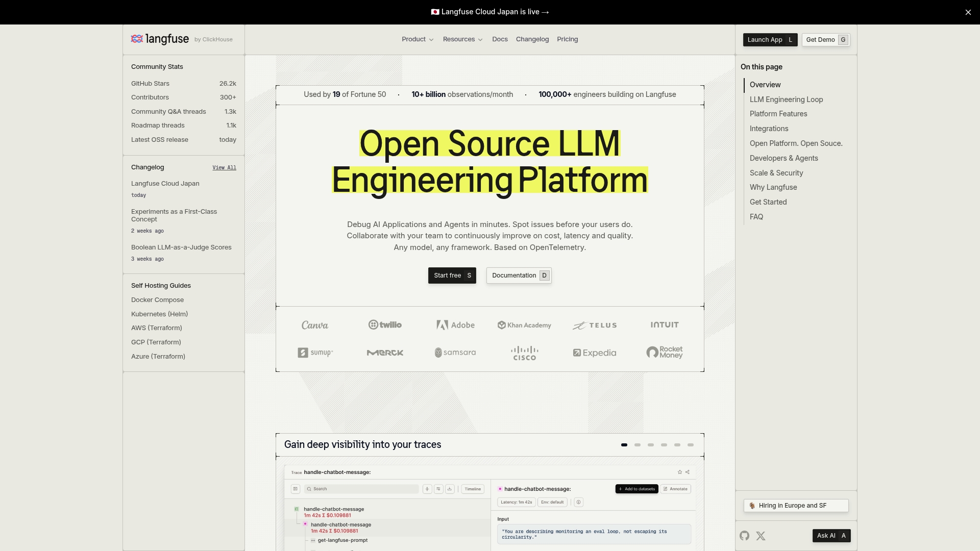This screenshot has height=551, width=980.
Task: Click the Rocket Money logo
Action: pos(665,353)
